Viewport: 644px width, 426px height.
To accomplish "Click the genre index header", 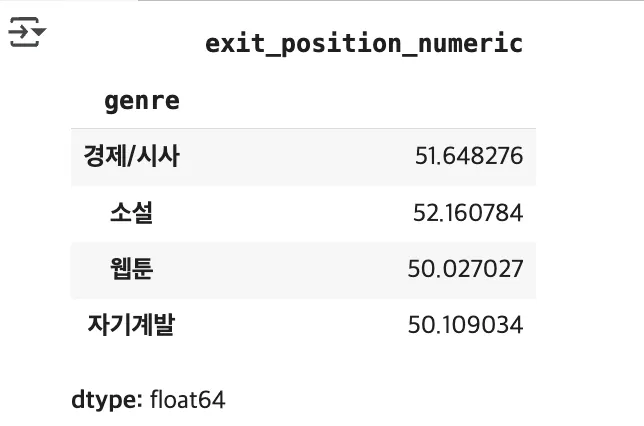I will pos(142,101).
